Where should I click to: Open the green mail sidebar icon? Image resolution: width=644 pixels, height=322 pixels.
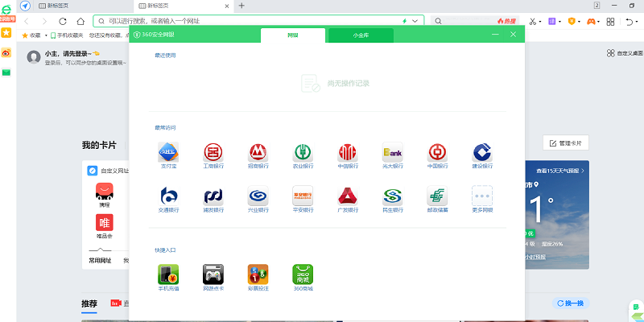click(6, 72)
